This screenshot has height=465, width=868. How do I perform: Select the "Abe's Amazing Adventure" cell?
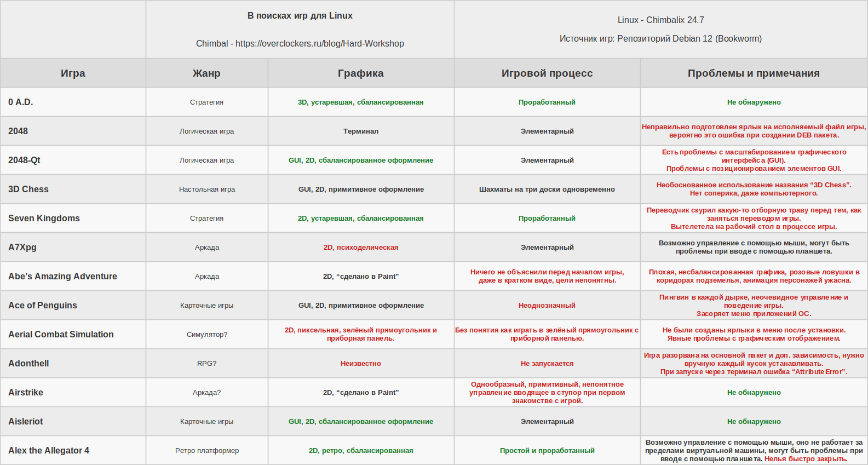coord(62,277)
